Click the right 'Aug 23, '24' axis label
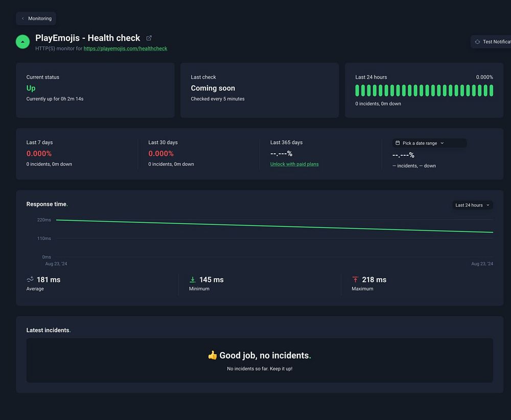The height and width of the screenshot is (420, 511). [482, 264]
